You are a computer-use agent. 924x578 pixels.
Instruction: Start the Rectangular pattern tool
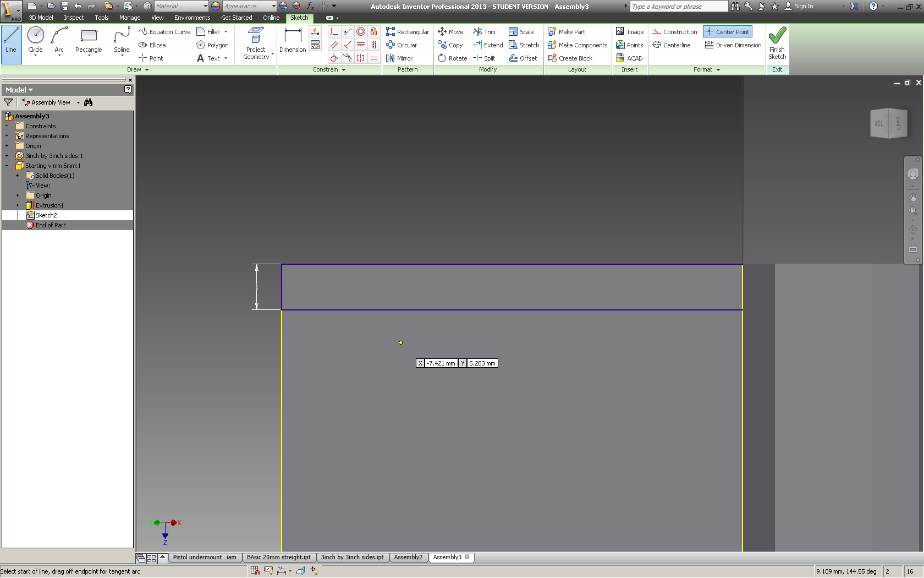pyautogui.click(x=408, y=32)
